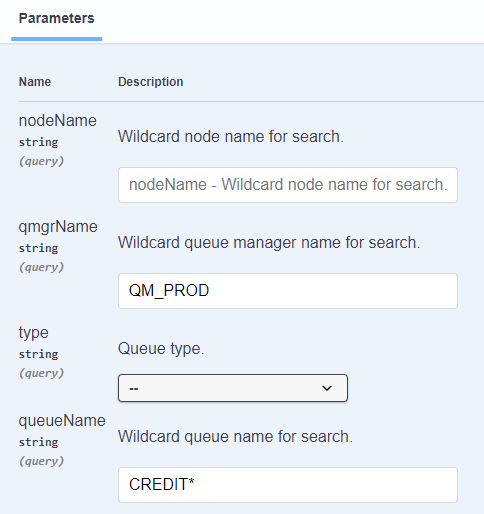484x514 pixels.
Task: Click the 'Wildcard node name for search.' description
Action: (x=231, y=137)
